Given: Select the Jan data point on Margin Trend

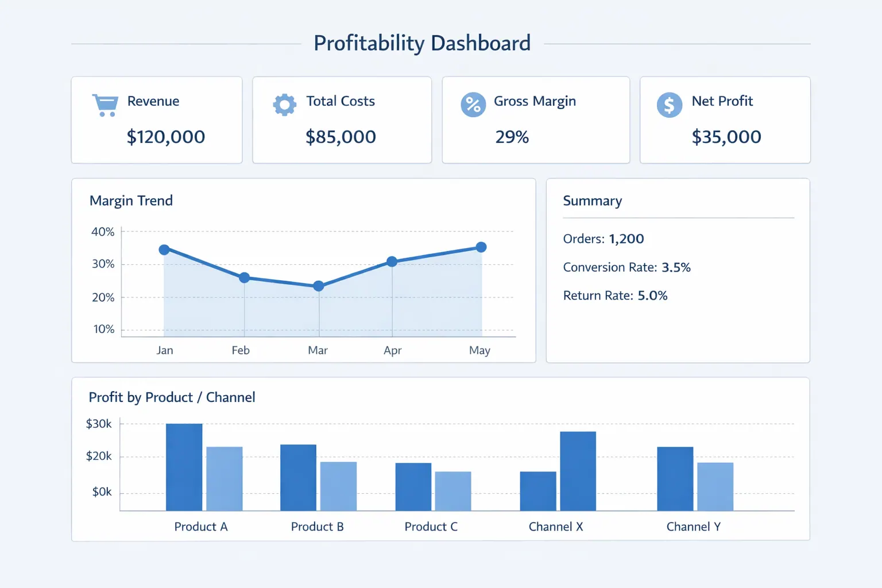Looking at the screenshot, I should 165,249.
